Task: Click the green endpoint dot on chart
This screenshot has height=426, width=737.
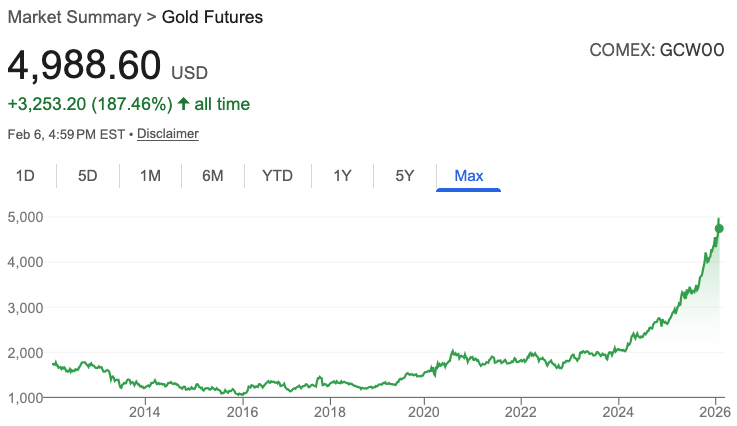Action: click(719, 229)
